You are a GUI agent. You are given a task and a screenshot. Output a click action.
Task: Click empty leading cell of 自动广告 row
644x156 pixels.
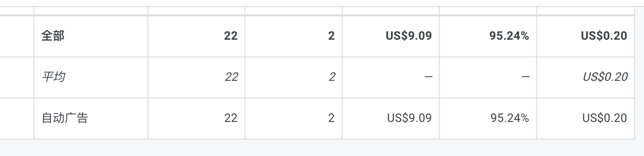pos(17,118)
